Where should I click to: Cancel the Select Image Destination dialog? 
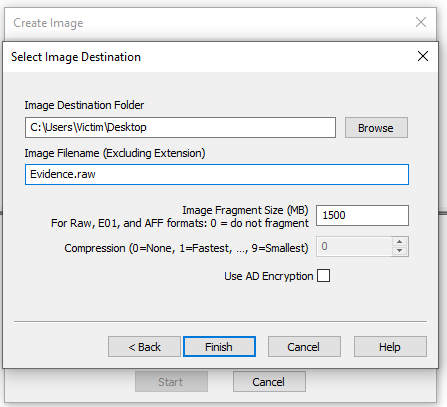pyautogui.click(x=304, y=347)
